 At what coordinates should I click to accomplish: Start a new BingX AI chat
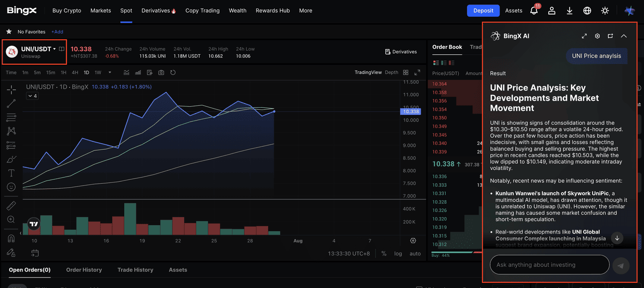(x=610, y=36)
